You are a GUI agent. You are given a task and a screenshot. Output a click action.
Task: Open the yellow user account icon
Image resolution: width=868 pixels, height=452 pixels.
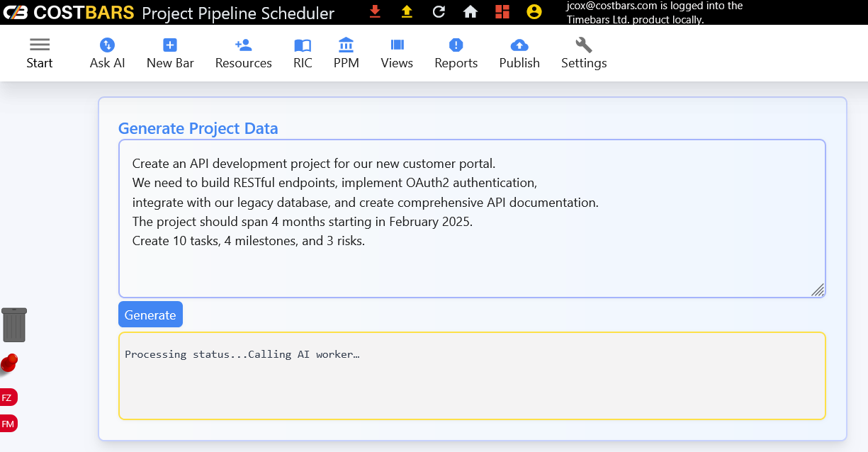click(534, 11)
